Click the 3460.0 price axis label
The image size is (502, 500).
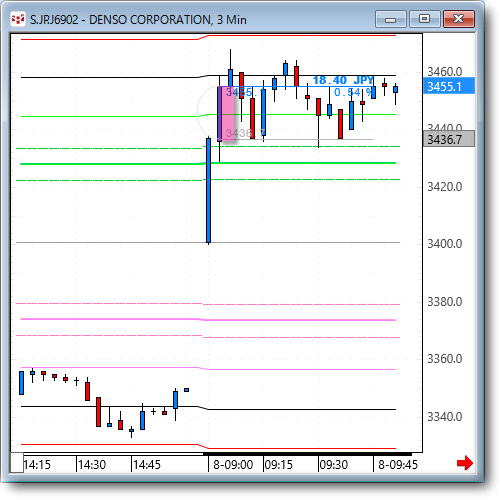[445, 71]
